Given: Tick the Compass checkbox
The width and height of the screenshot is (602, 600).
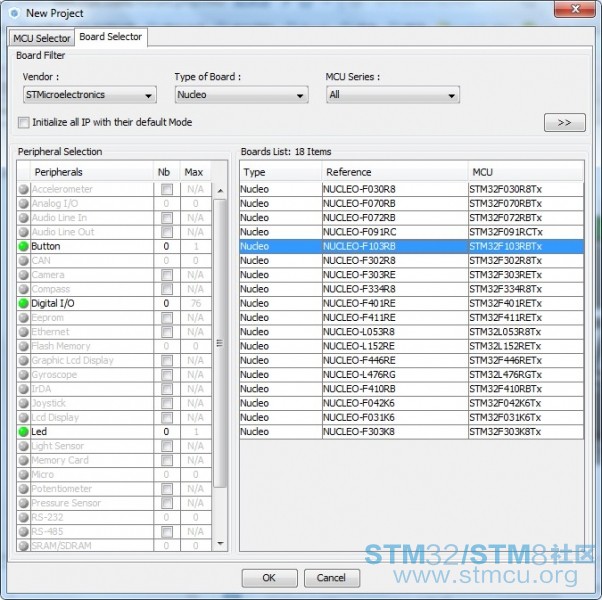Looking at the screenshot, I should pos(167,289).
